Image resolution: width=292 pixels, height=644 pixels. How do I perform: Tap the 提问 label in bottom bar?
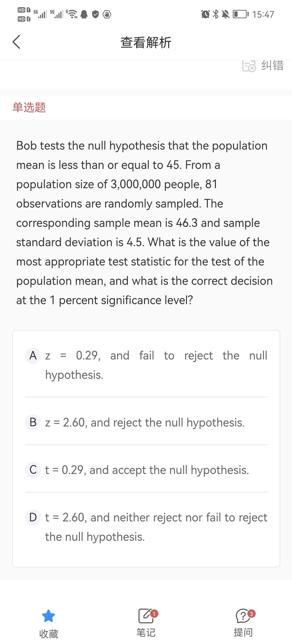click(x=243, y=633)
